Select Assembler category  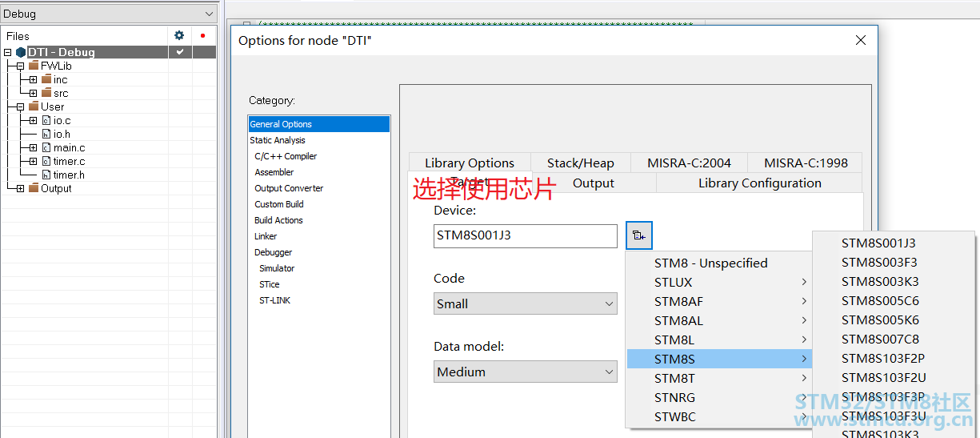tap(274, 172)
